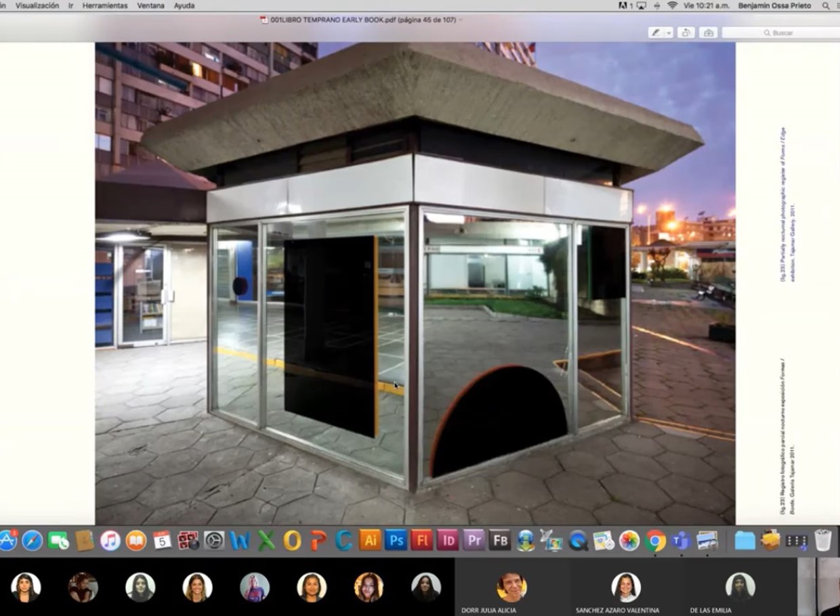Viewport: 840px width, 616px height.
Task: Open Google Chrome from the dock
Action: tap(655, 540)
